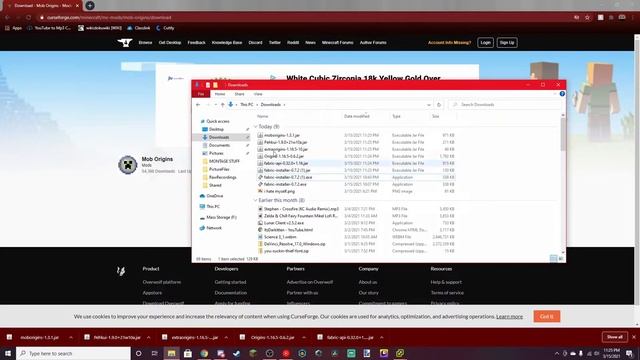Select the Pehkui jar file row
640x360 pixels.
tap(356, 142)
